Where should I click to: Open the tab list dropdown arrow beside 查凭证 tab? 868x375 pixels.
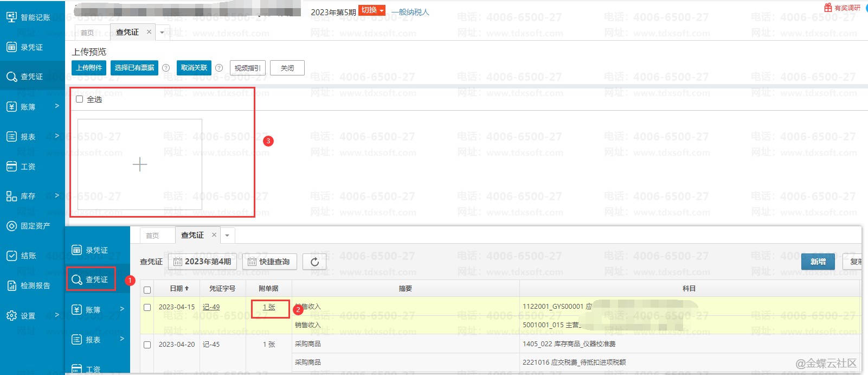pyautogui.click(x=162, y=33)
